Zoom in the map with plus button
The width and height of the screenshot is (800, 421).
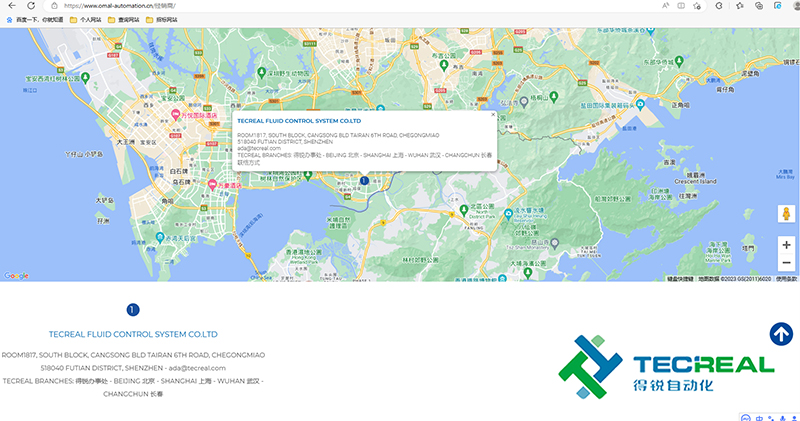click(786, 244)
